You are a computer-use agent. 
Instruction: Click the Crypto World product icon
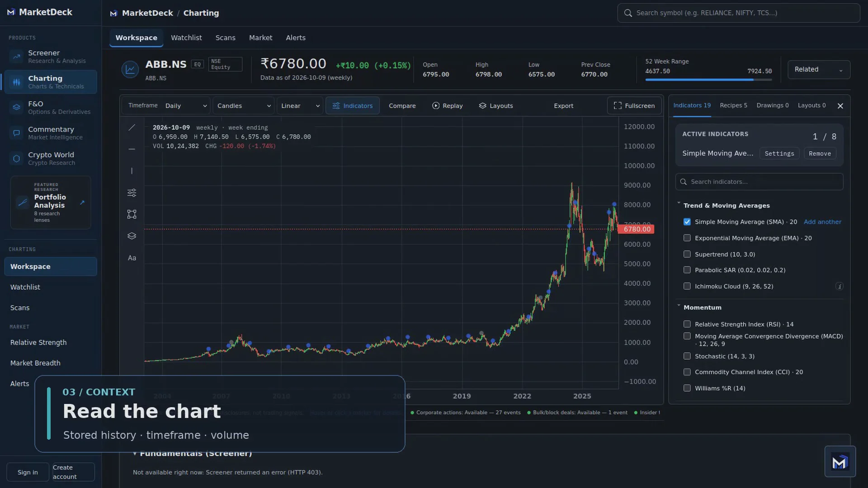16,159
